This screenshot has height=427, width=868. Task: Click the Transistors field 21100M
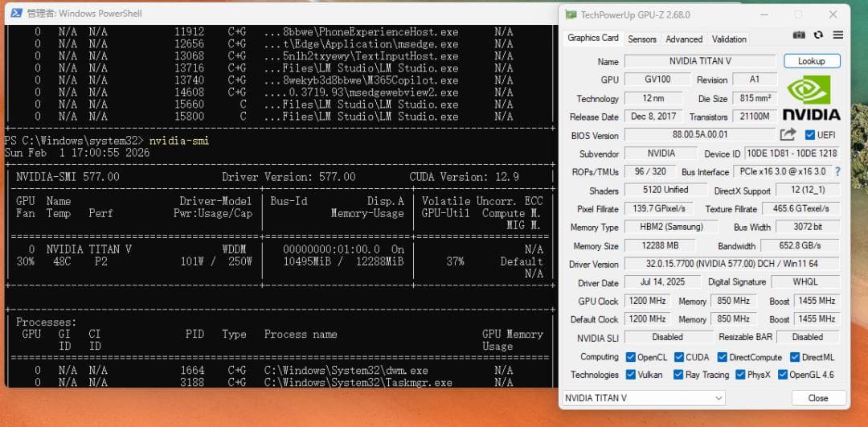(x=755, y=117)
